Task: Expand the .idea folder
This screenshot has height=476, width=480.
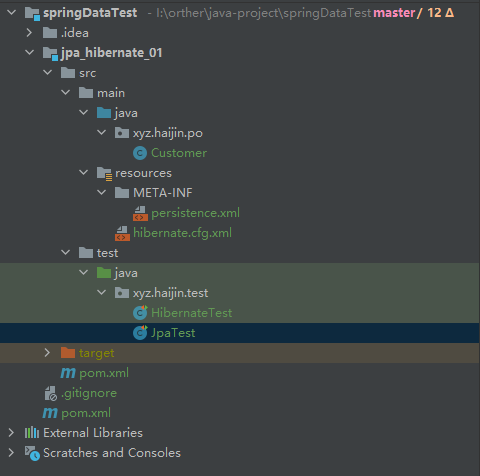Action: 29,33
